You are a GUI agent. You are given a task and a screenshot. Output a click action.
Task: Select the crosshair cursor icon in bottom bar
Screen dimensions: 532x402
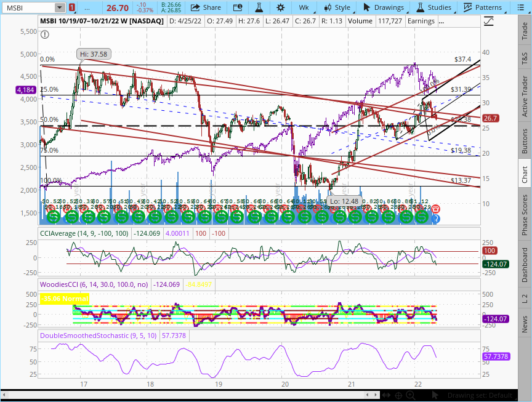398,395
